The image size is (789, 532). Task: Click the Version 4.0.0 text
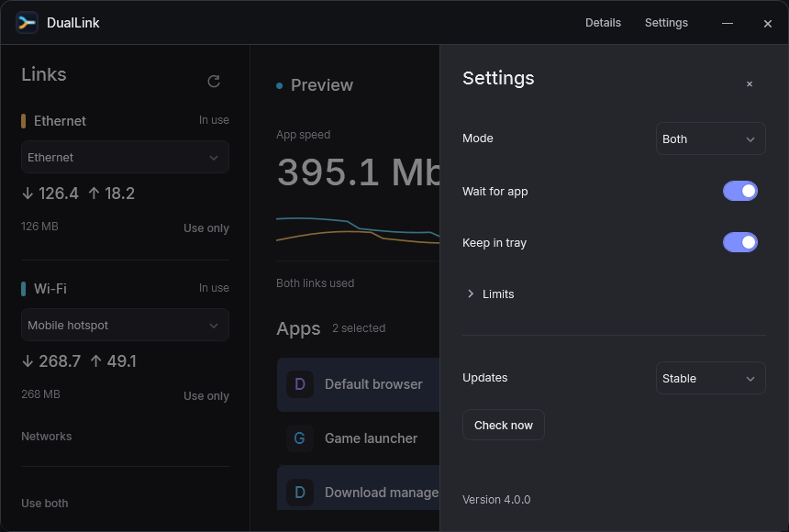(x=496, y=500)
